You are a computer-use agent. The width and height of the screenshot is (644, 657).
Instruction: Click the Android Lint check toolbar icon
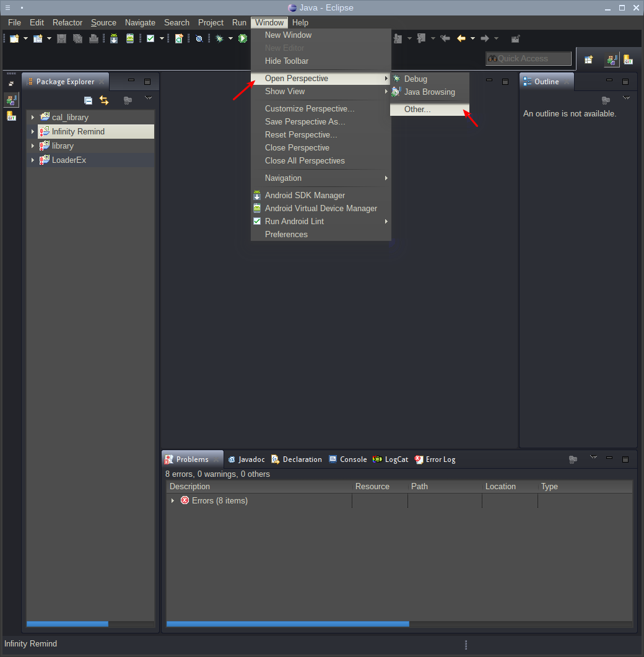(x=150, y=39)
